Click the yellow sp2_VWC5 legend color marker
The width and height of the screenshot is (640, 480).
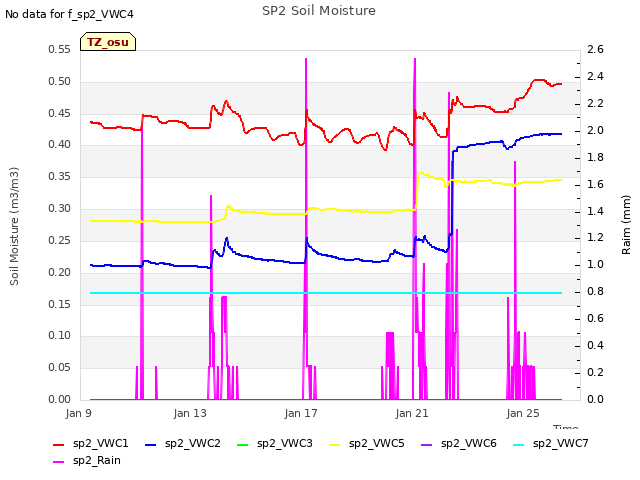tap(335, 444)
